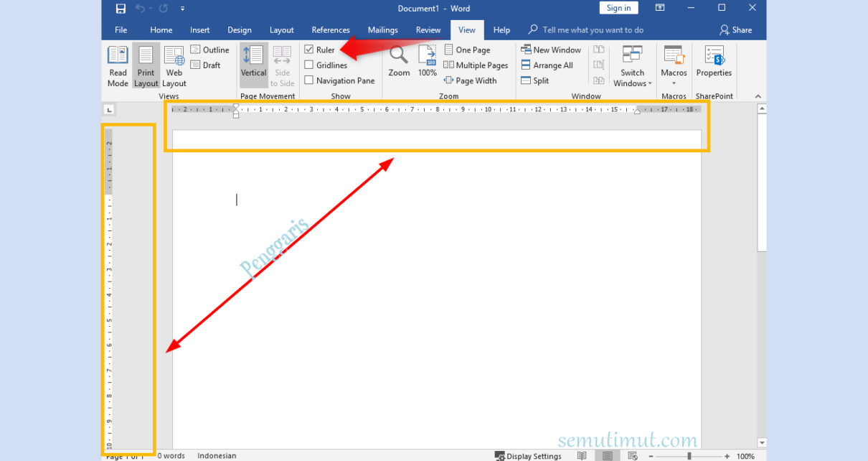The height and width of the screenshot is (461, 868).
Task: Enable the Gridlines checkbox
Action: 308,65
